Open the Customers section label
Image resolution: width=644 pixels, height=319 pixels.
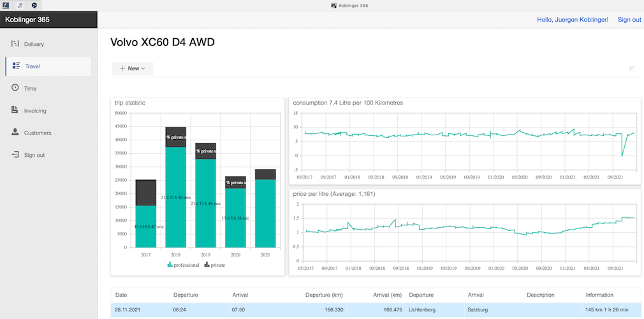point(38,133)
